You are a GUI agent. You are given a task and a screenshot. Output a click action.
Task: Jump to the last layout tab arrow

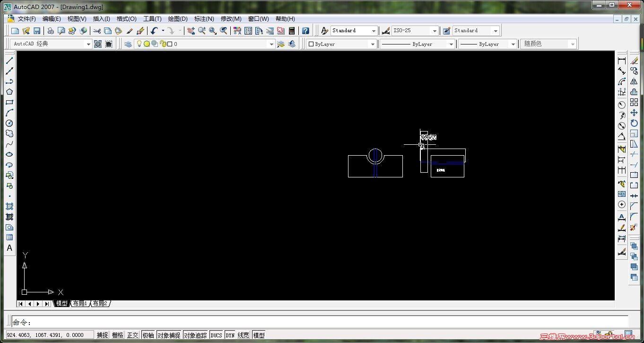47,304
